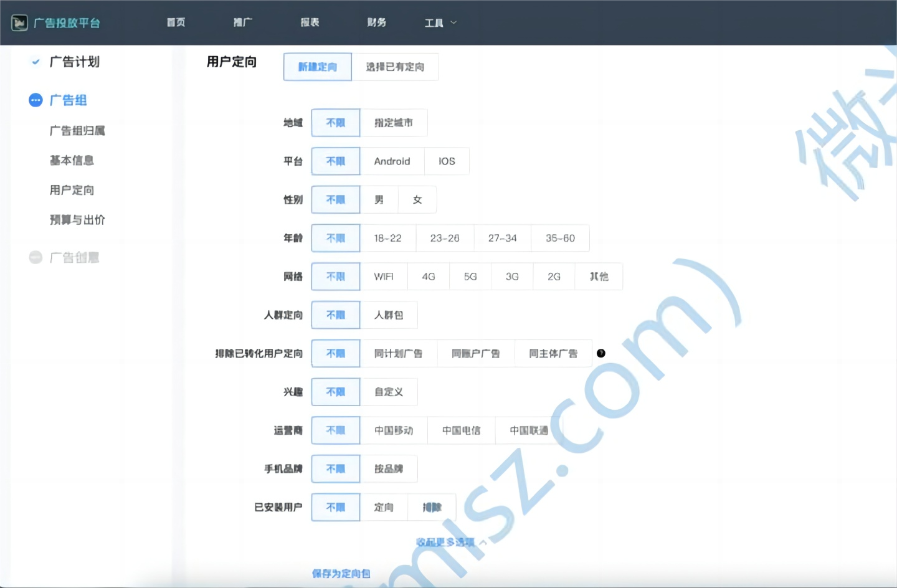Click the blue step icon beside 广告组
The width and height of the screenshot is (897, 588).
click(36, 100)
